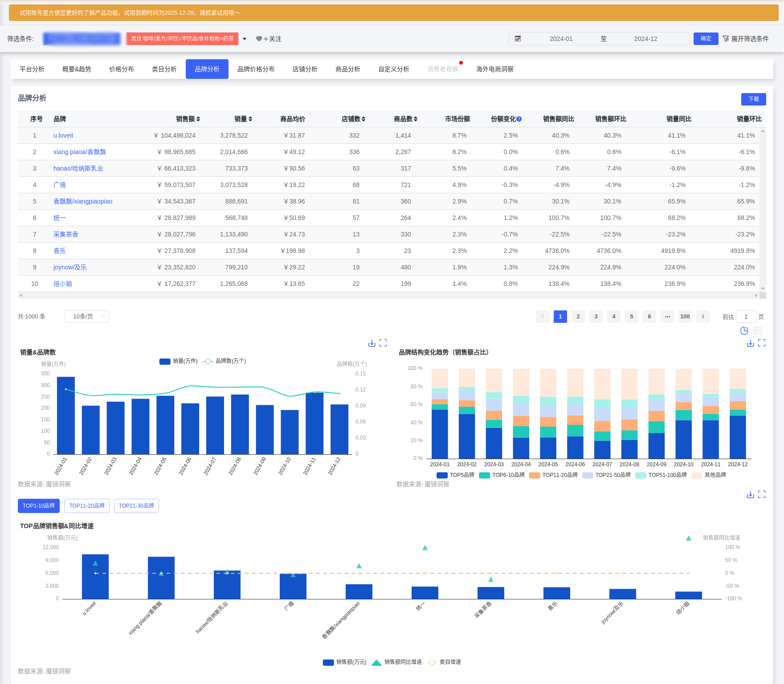Expand 品牌结构变化趋势 chart to fullscreen

click(762, 343)
